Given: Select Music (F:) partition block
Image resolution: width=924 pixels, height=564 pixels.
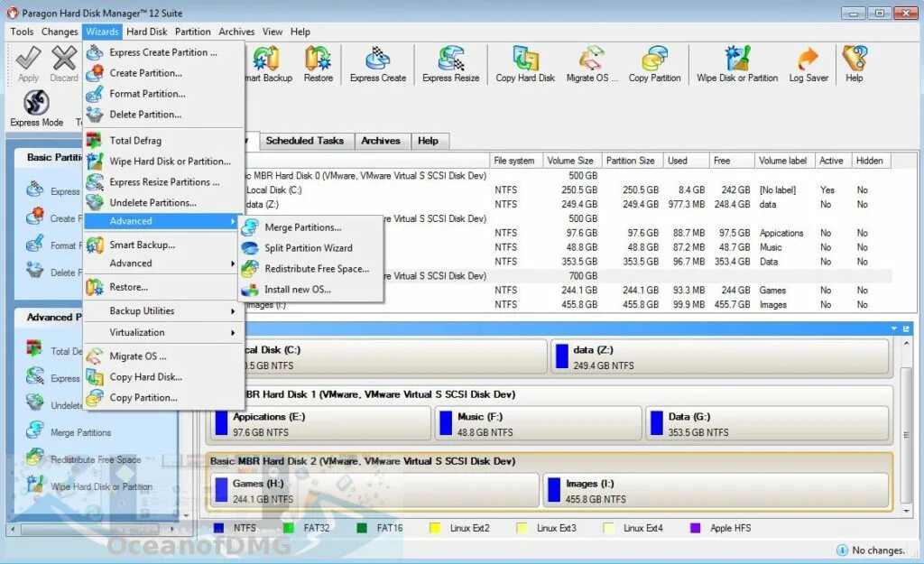Looking at the screenshot, I should point(538,424).
